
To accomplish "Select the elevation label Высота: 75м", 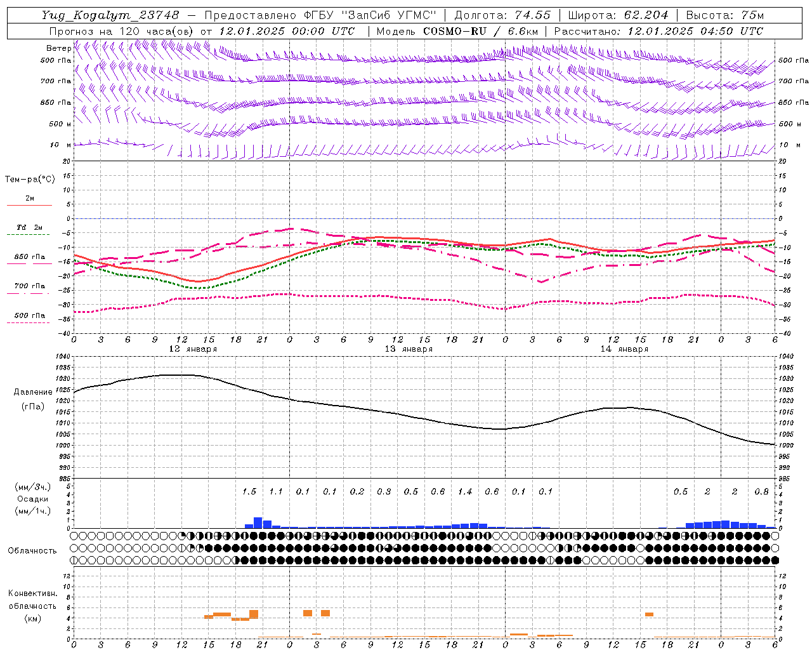I will click(x=725, y=15).
